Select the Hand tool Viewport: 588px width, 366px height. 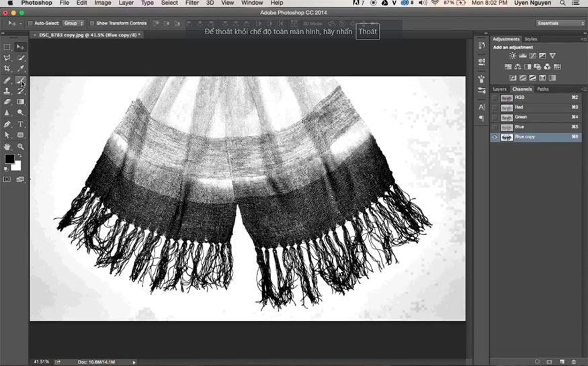point(7,146)
